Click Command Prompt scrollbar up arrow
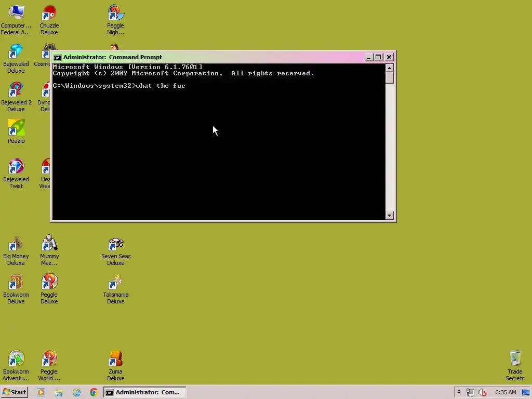 (x=390, y=68)
